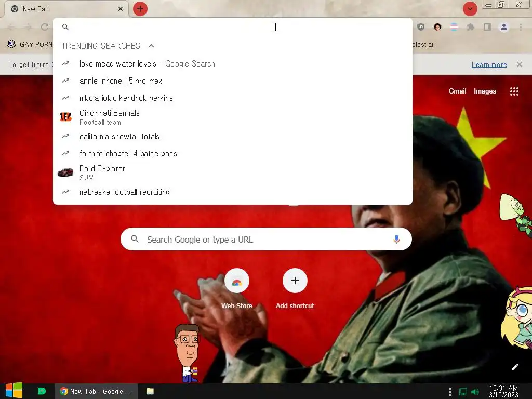
Task: Click the Search Google or type a URL box
Action: point(266,239)
